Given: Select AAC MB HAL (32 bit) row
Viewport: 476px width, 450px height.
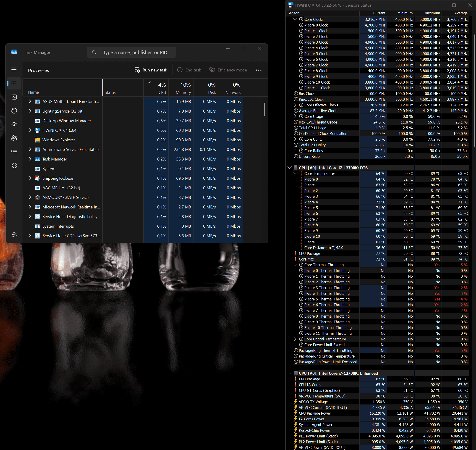Looking at the screenshot, I should coord(133,188).
